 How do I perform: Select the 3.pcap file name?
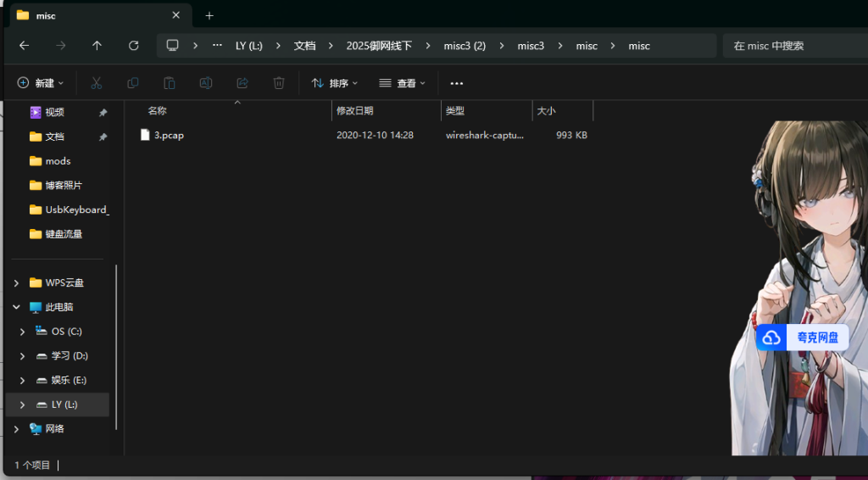[169, 135]
